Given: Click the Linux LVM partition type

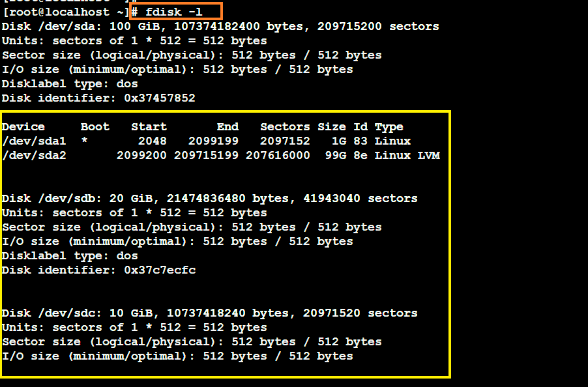Looking at the screenshot, I should click(407, 156).
